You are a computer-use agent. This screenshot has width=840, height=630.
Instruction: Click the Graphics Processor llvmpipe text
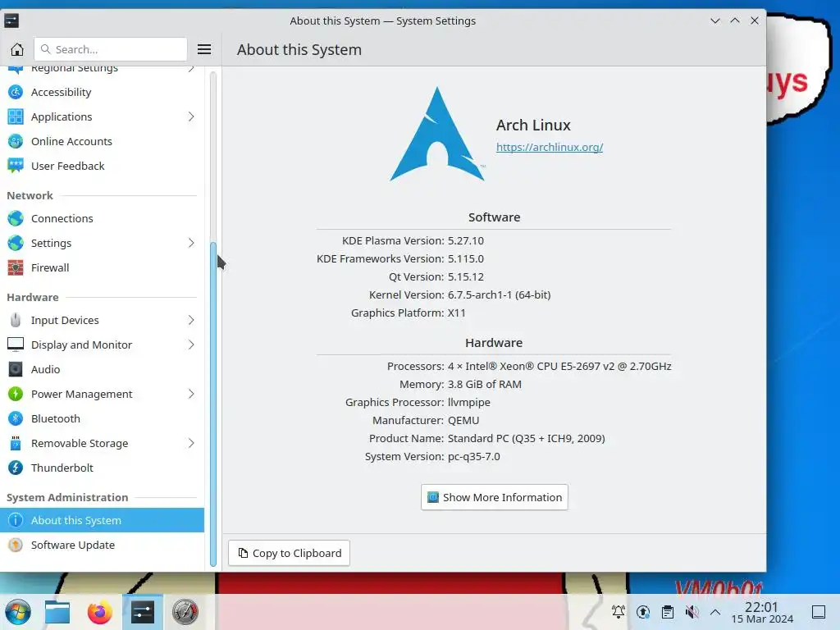point(418,402)
